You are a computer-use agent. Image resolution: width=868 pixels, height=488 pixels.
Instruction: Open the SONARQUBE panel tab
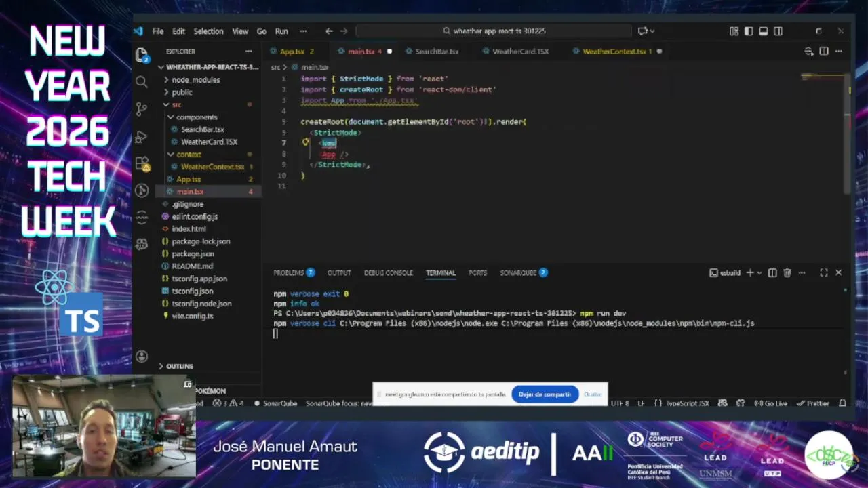click(524, 272)
